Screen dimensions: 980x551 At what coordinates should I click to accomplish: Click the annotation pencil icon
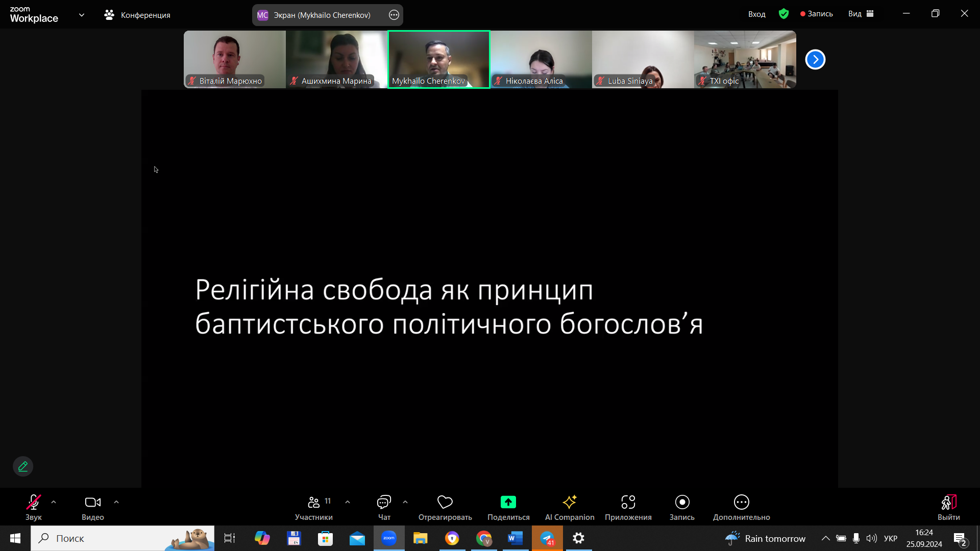tap(23, 466)
